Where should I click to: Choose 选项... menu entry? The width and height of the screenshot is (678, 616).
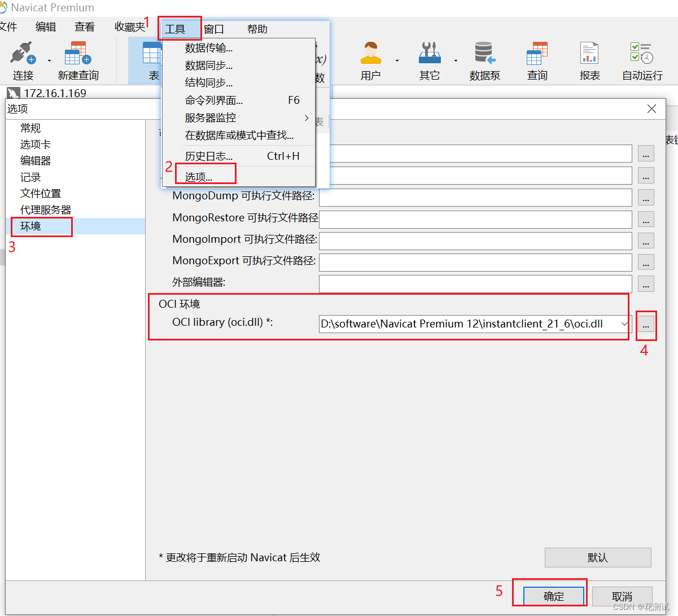pyautogui.click(x=239, y=177)
